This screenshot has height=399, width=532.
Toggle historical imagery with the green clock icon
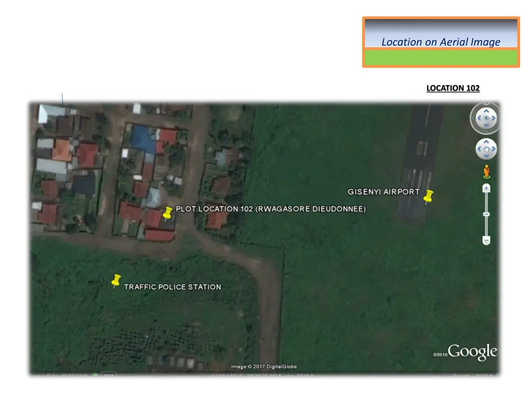tap(95, 374)
